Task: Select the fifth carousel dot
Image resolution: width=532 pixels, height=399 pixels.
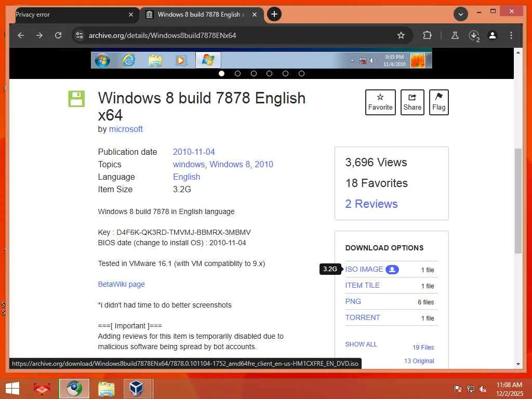Action: coord(285,73)
